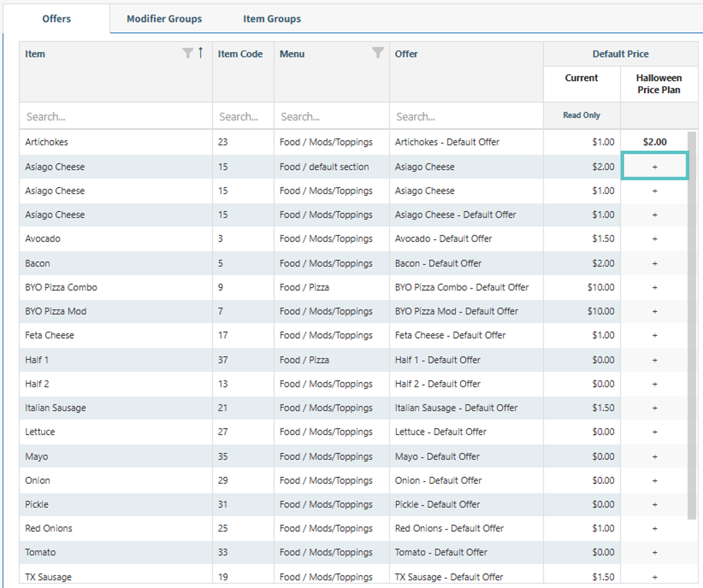
Task: Select the Offers tab
Action: click(x=56, y=19)
